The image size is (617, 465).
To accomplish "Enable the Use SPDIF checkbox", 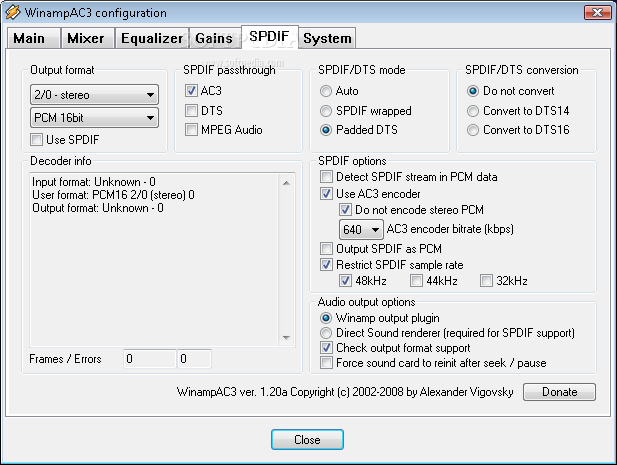I will click(x=38, y=139).
